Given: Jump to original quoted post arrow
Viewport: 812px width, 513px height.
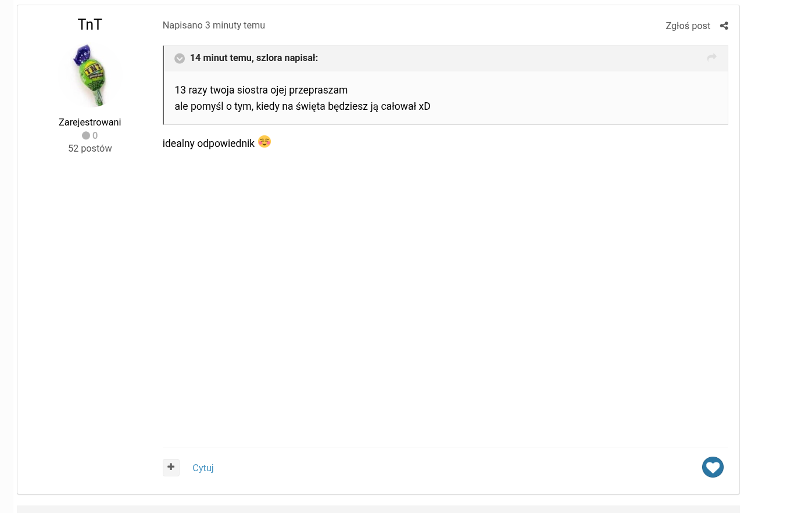Looking at the screenshot, I should click(x=711, y=58).
